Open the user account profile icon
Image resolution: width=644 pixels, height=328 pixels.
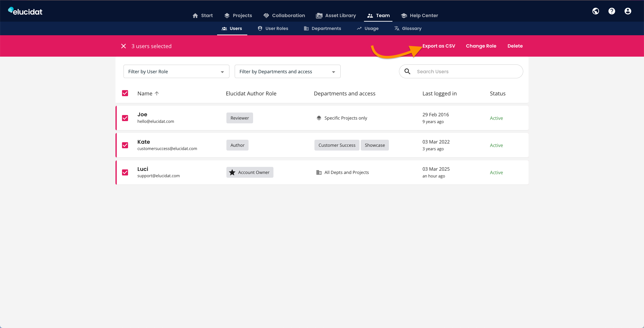[628, 11]
